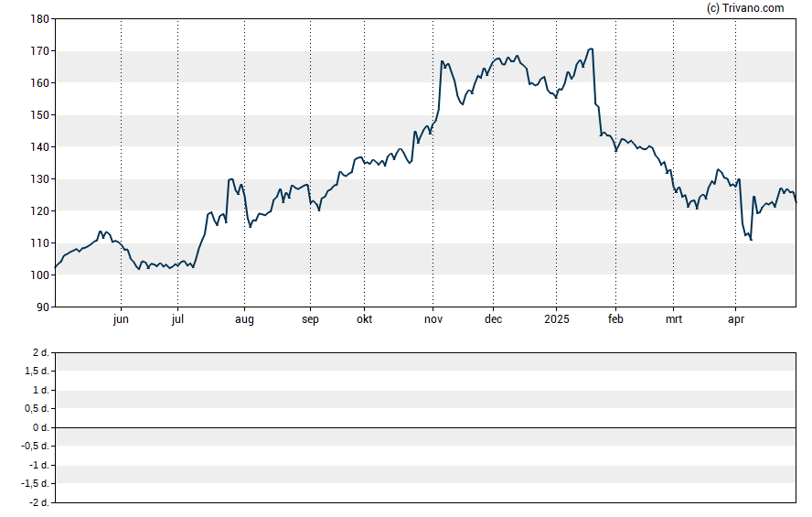This screenshot has width=812, height=517.
Task: Click the 'jul' month label
Action: point(177,319)
